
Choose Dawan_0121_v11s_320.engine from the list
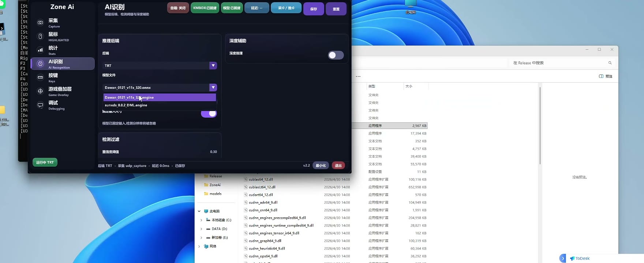160,98
